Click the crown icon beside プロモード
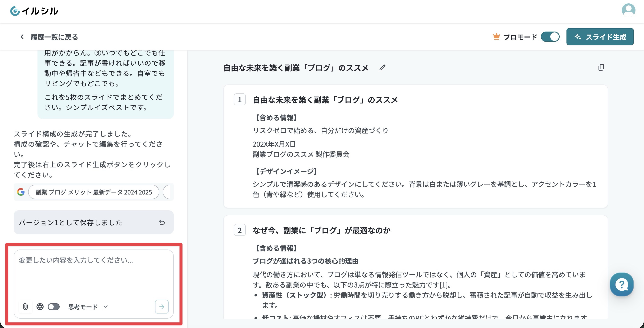 tap(496, 37)
